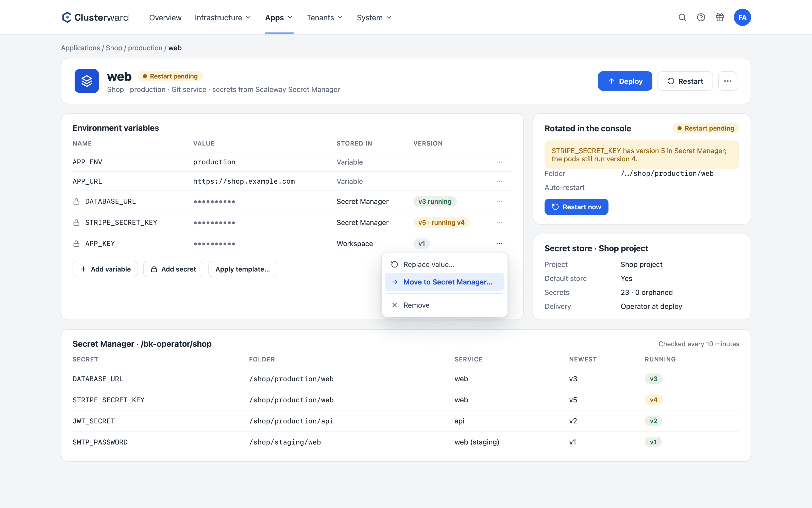This screenshot has height=508, width=812.
Task: Select the APP_ENV variable name
Action: click(87, 162)
